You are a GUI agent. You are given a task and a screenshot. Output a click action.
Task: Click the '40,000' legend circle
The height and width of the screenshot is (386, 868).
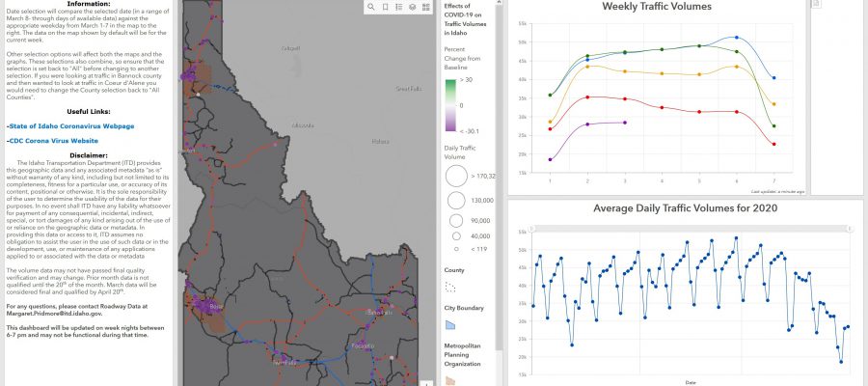456,235
